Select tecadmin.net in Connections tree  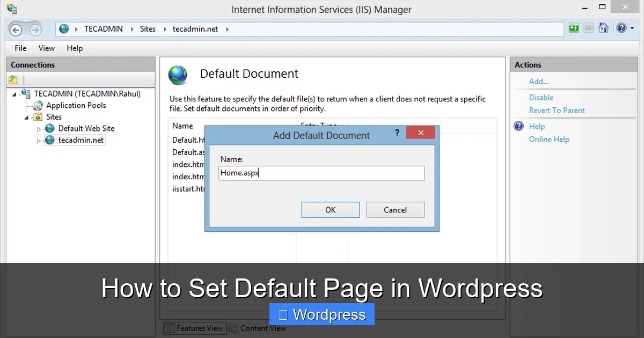(81, 140)
